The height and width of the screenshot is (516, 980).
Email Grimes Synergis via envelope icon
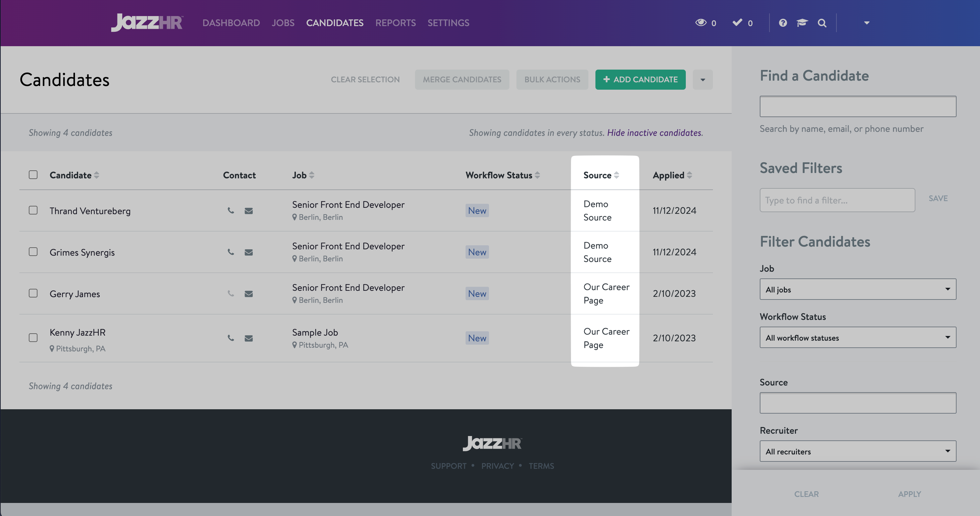coord(248,252)
